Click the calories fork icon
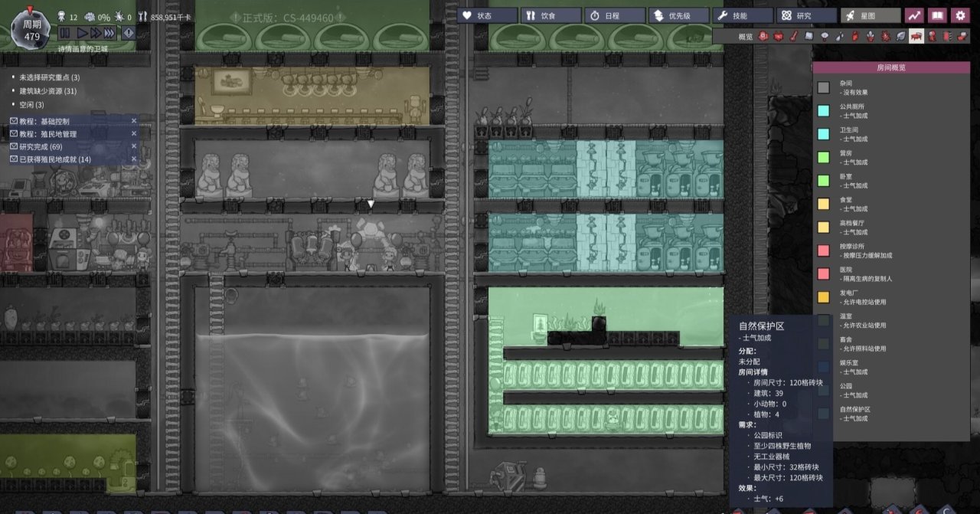The width and height of the screenshot is (980, 514). pos(143,16)
